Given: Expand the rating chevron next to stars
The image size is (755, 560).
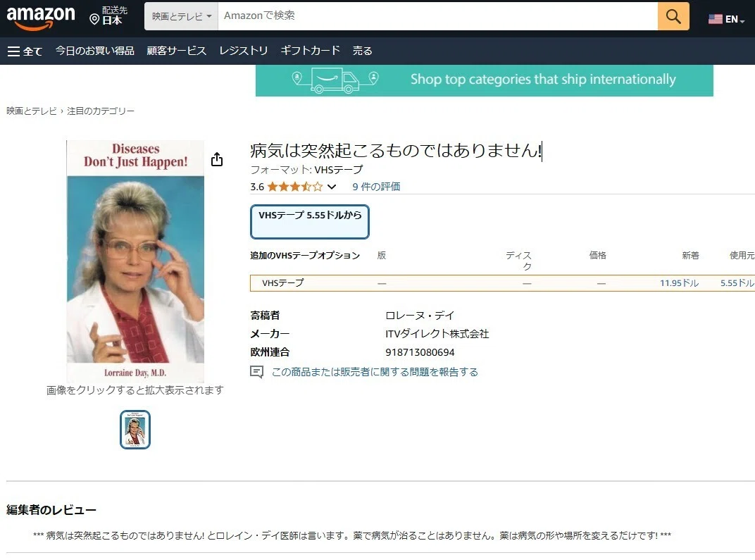Looking at the screenshot, I should 332,187.
